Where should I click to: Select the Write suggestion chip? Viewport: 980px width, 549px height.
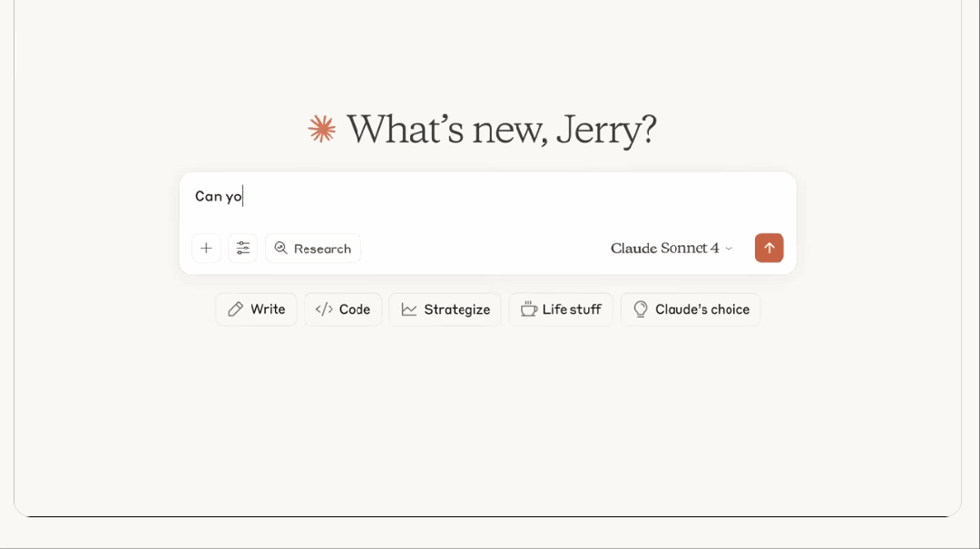point(256,309)
